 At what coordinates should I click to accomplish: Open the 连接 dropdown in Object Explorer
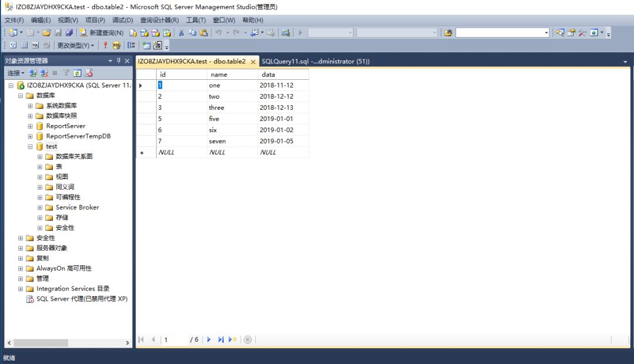pyautogui.click(x=16, y=73)
